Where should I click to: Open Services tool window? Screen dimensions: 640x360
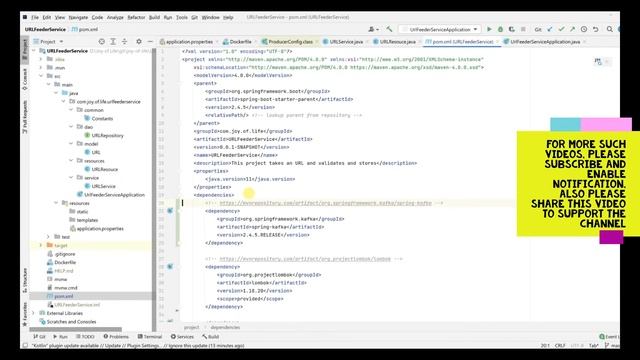click(x=182, y=337)
